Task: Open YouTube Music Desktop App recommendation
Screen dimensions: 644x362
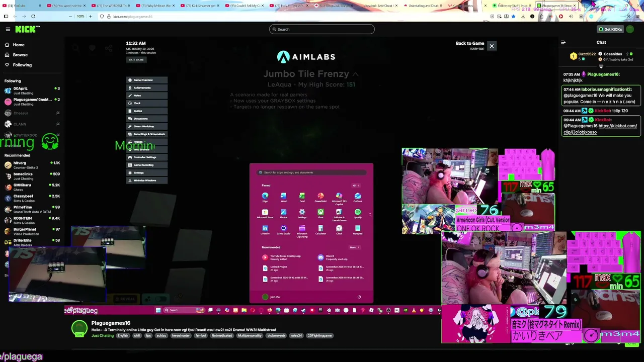Action: (x=284, y=257)
